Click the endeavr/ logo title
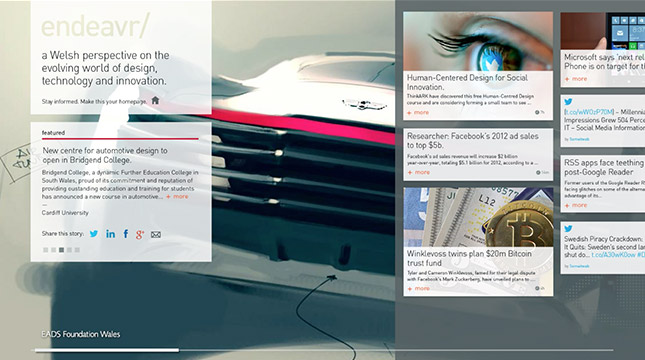The image size is (645, 360). coord(95,26)
